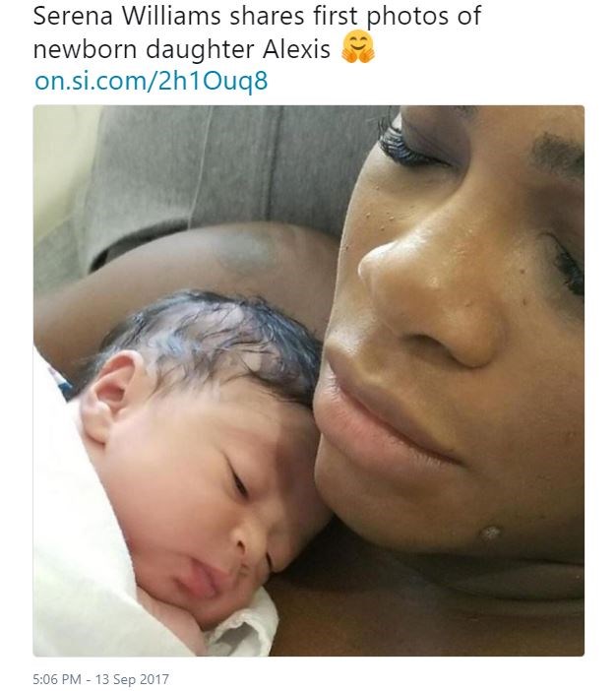Click the date 13 Sep 2017

point(132,678)
